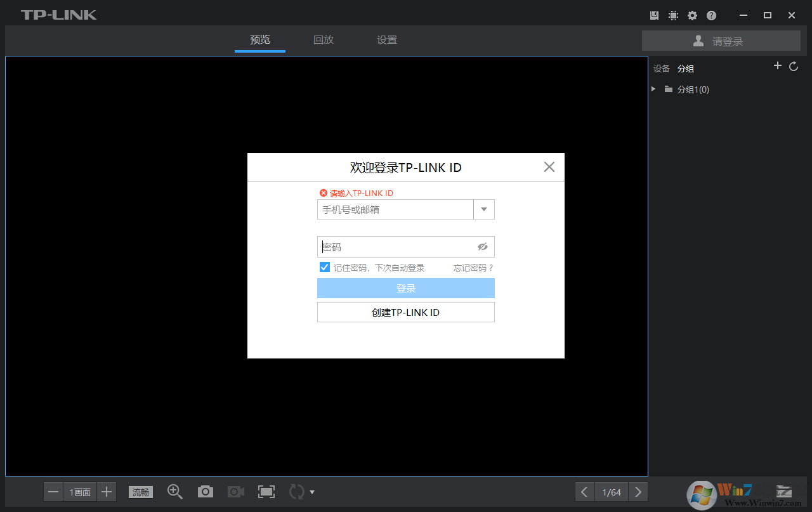Click the refresh icon in device panel
The width and height of the screenshot is (812, 512).
click(x=794, y=67)
